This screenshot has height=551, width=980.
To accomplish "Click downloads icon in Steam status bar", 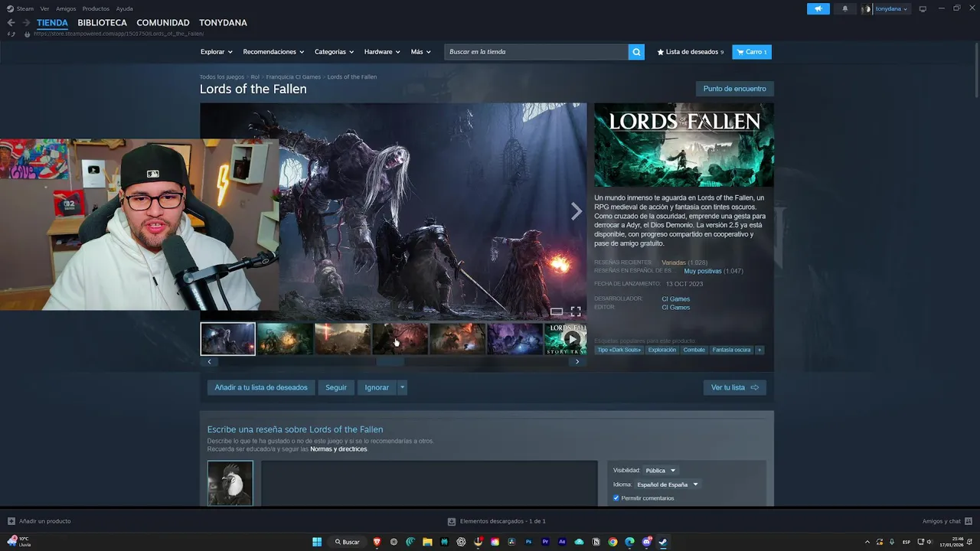I will pos(452,521).
